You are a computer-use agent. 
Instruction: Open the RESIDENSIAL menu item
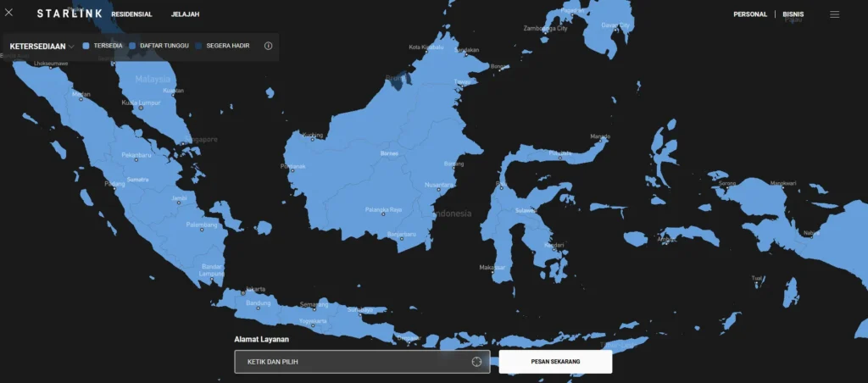[131, 14]
